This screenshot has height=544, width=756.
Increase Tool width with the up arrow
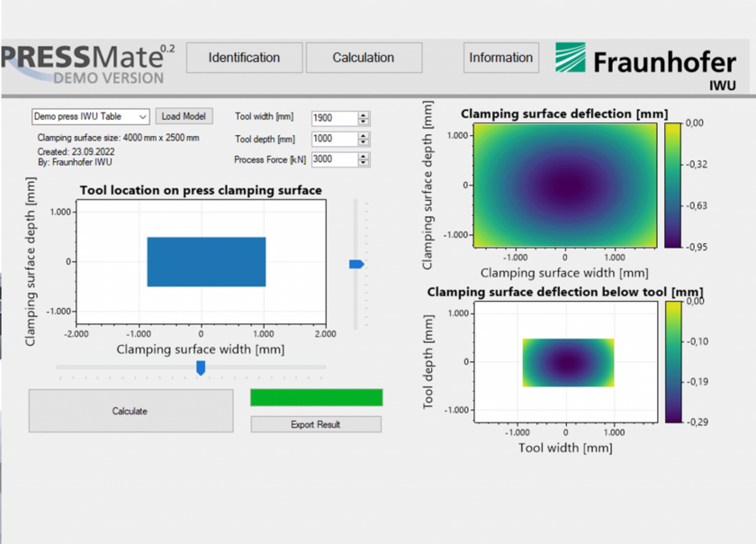point(364,115)
